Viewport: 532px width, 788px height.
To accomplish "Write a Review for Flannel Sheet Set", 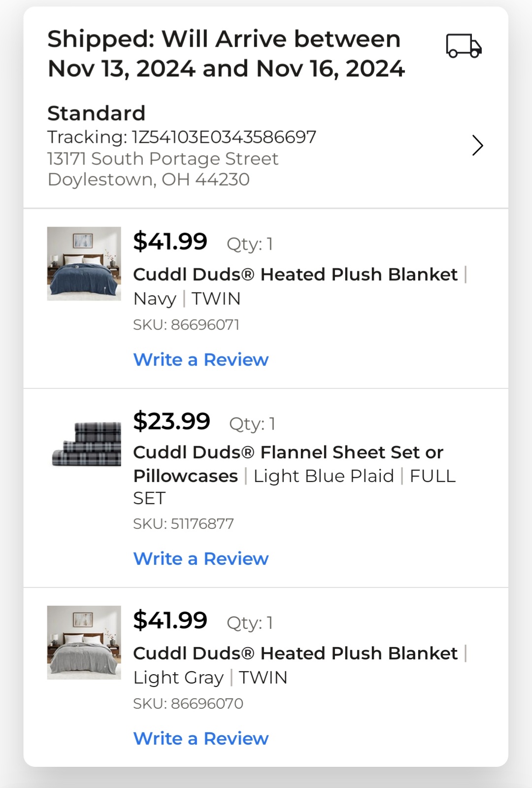I will pyautogui.click(x=201, y=559).
